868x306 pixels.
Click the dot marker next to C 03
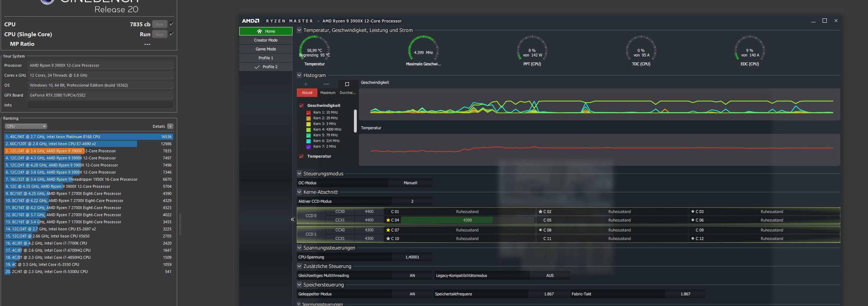693,212
